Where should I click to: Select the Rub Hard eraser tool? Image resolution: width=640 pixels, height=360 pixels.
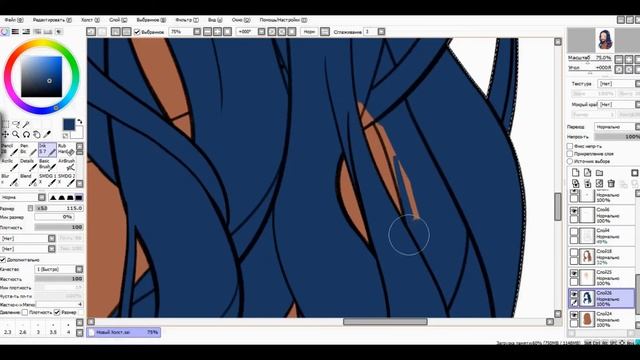[x=66, y=149]
